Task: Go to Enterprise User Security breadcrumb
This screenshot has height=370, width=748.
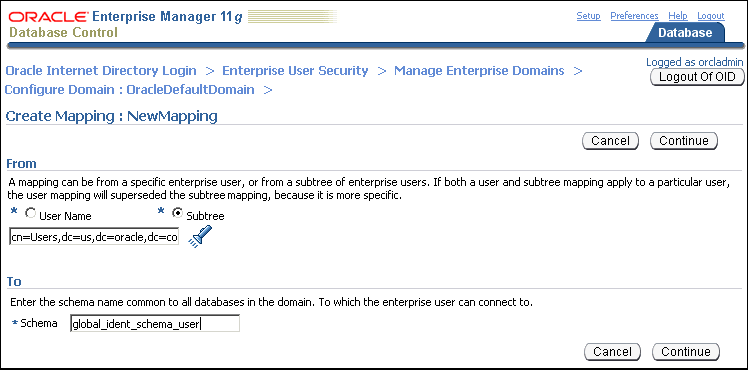Action: point(295,71)
